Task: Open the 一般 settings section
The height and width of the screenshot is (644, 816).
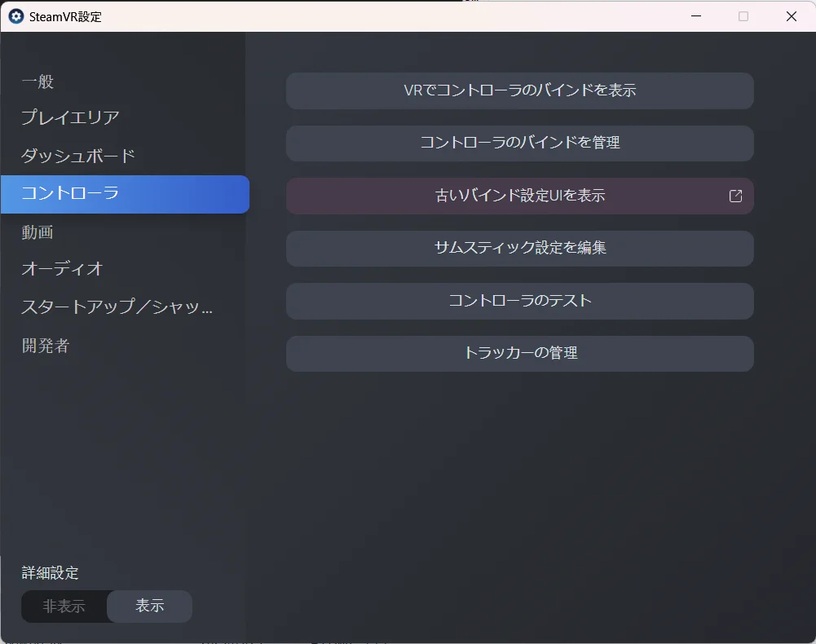Action: [38, 82]
